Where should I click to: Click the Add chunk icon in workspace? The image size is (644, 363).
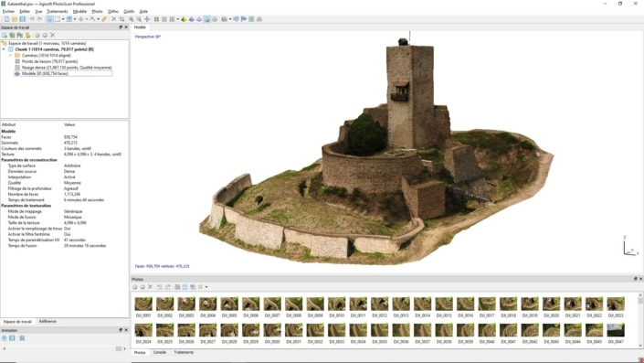[4, 35]
